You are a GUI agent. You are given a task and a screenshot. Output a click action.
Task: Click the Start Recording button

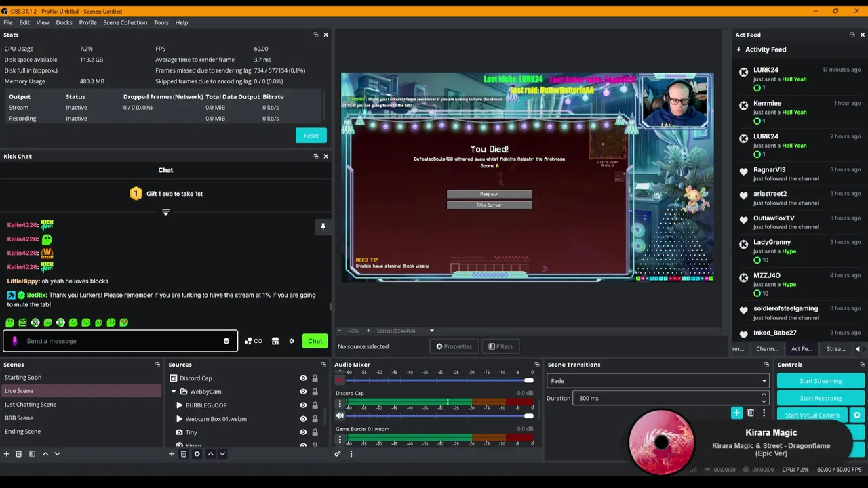pyautogui.click(x=821, y=398)
